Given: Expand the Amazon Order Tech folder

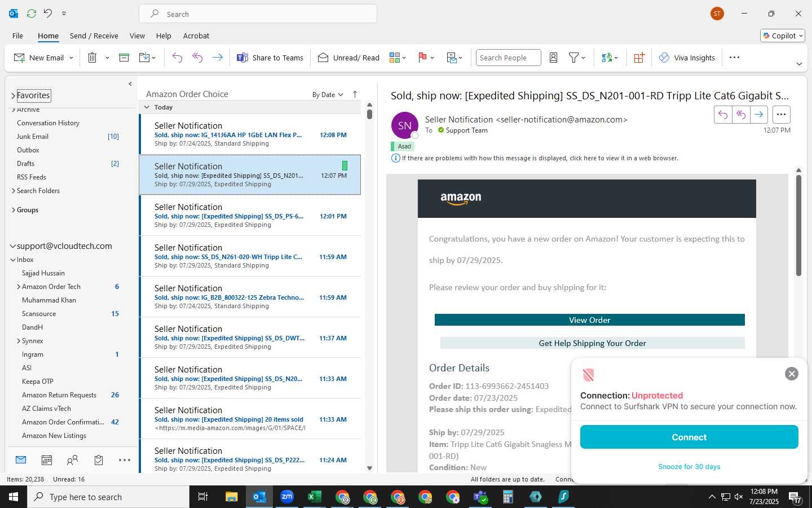Looking at the screenshot, I should pyautogui.click(x=19, y=287).
